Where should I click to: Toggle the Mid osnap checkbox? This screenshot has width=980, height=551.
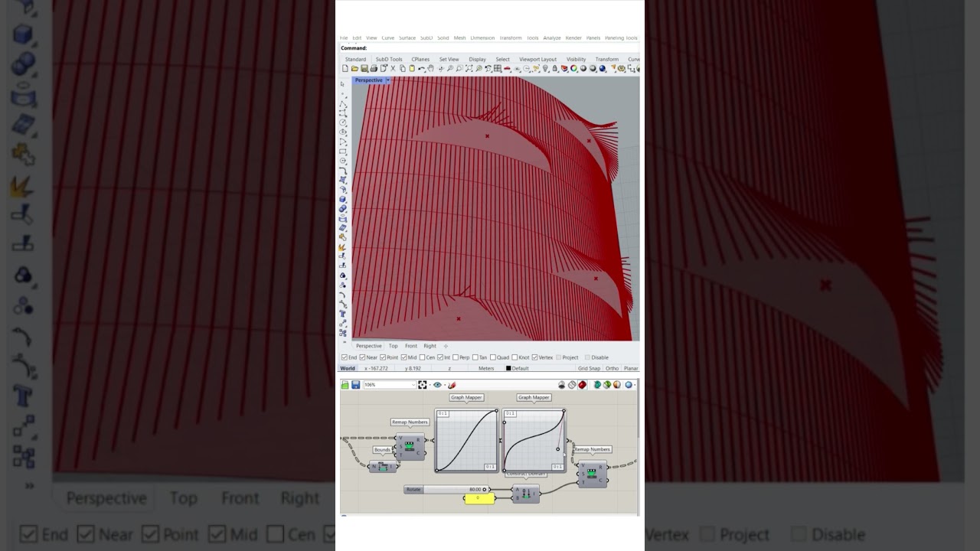point(403,357)
